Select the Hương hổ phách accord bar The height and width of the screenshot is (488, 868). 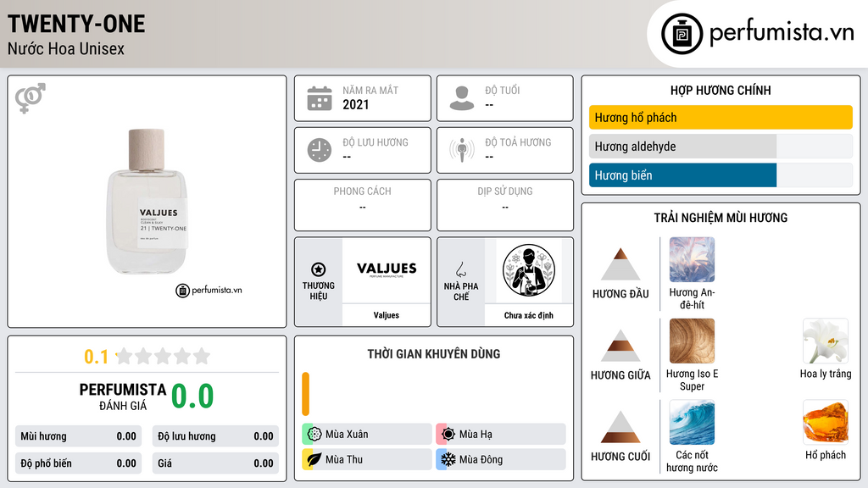(x=721, y=117)
